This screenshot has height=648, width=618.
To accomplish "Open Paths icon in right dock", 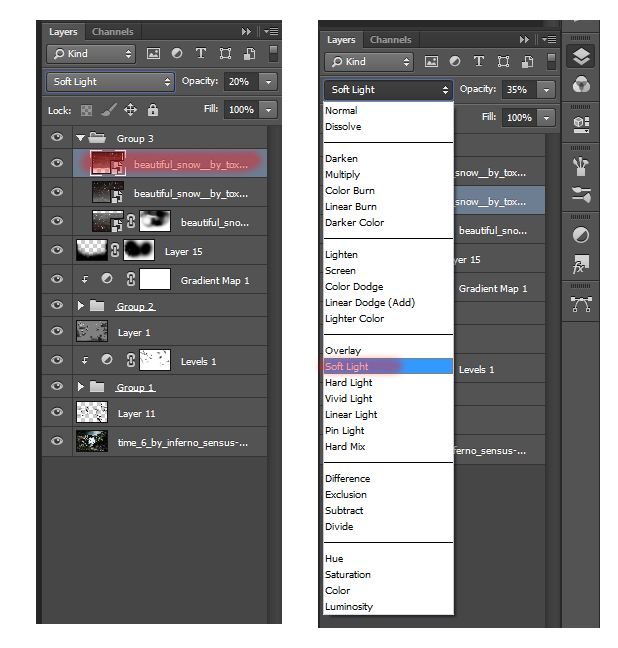I will click(581, 304).
